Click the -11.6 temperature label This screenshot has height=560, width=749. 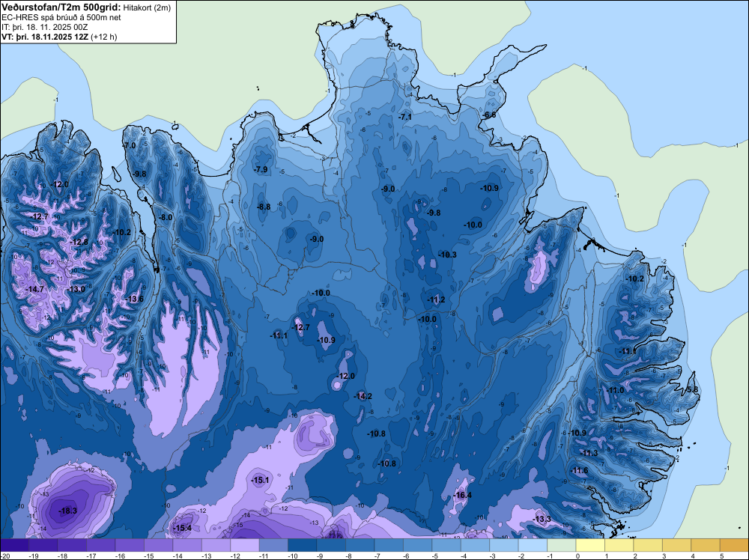579,470
